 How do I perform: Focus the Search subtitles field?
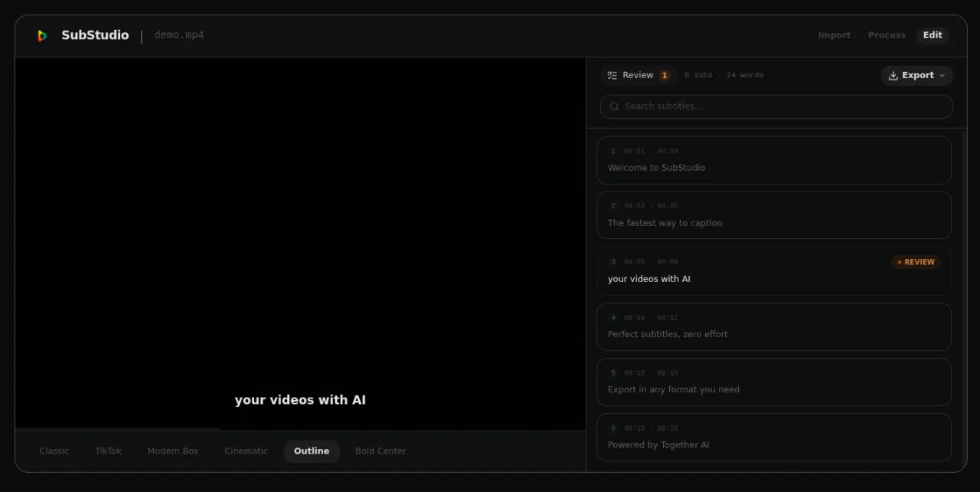click(x=776, y=107)
